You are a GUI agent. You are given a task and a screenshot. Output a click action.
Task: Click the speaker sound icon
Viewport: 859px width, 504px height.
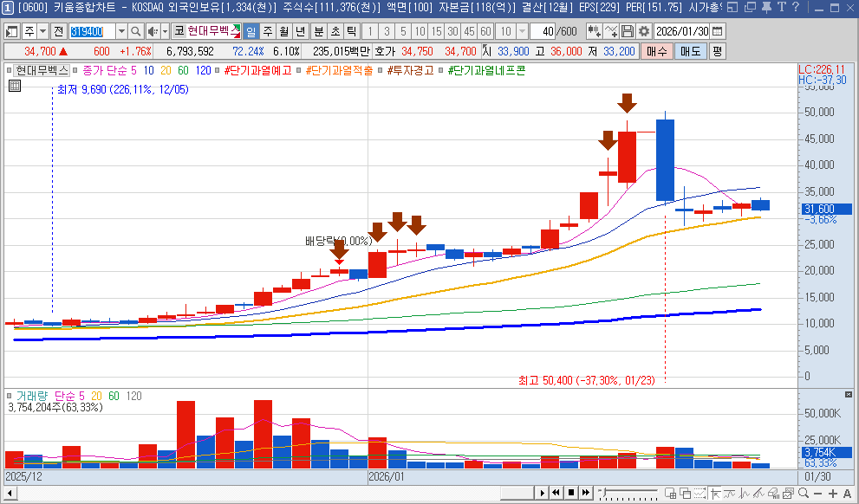click(x=153, y=31)
